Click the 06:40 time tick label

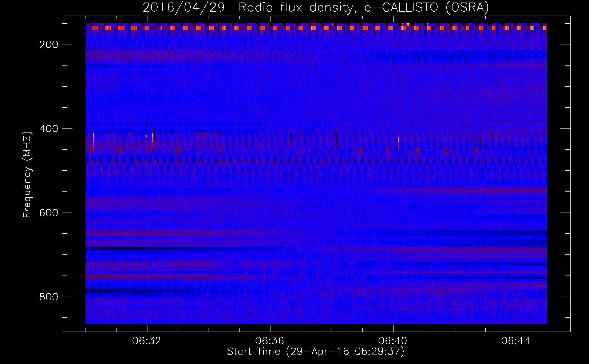pyautogui.click(x=393, y=341)
